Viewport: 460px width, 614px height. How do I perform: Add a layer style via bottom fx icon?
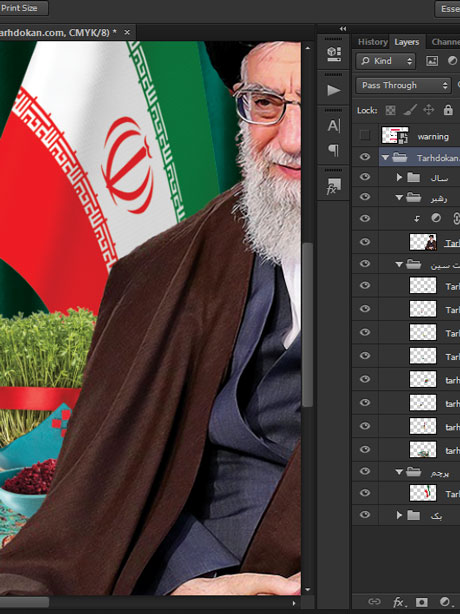399,602
